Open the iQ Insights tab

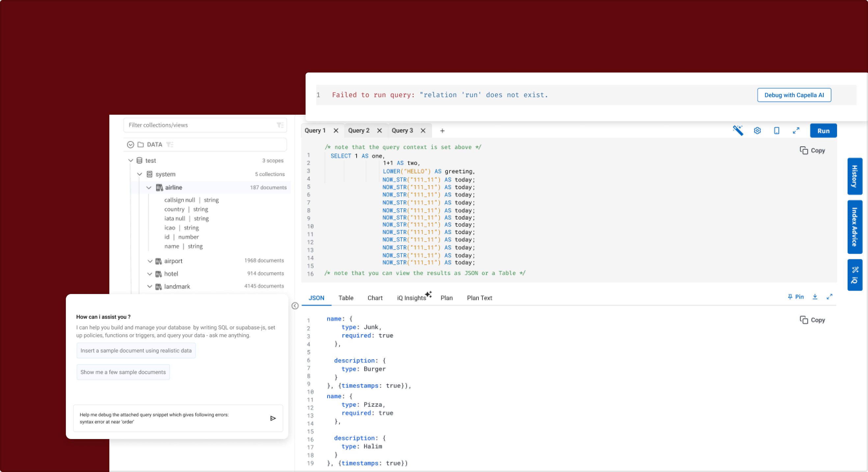(414, 297)
